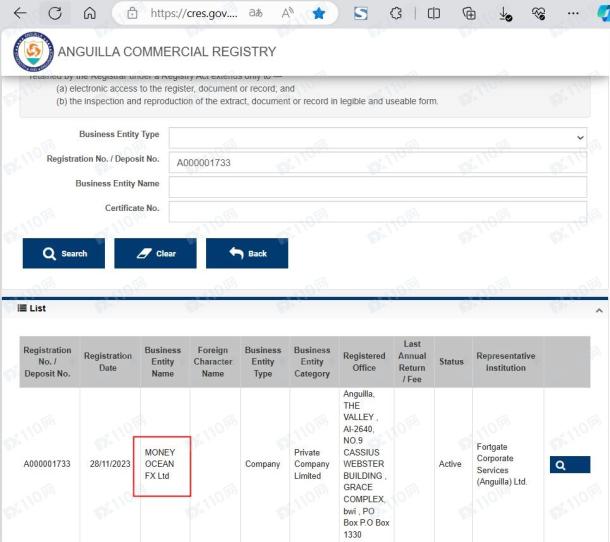Screen dimensions: 610x542
Task: Focus the Business Entity Name field
Action: coord(378,187)
